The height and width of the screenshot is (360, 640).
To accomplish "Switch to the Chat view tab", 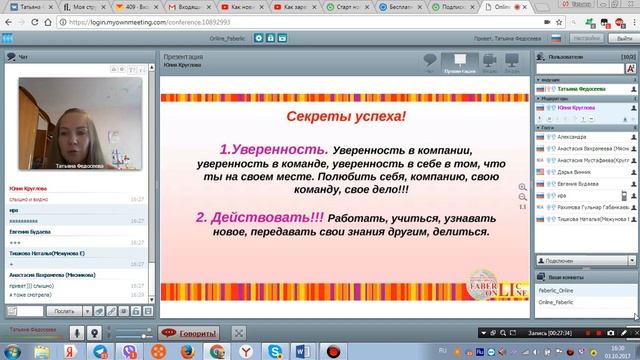I will point(430,63).
